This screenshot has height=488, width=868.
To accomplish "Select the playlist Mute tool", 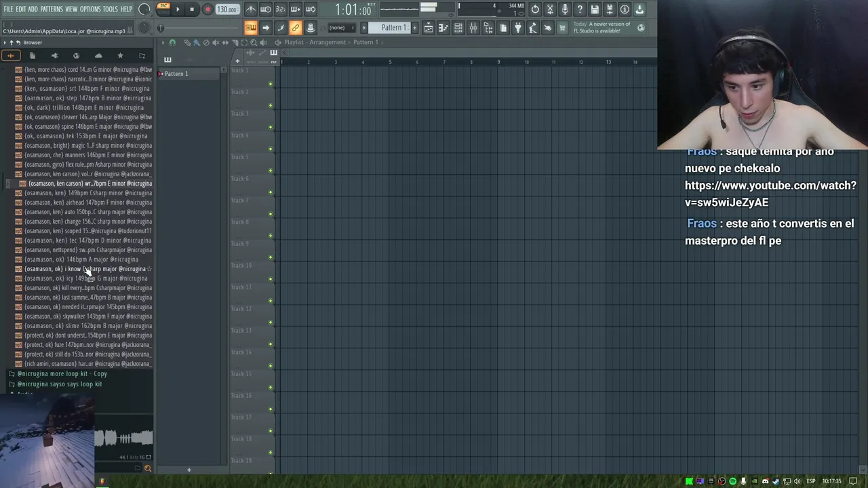I will tap(216, 43).
